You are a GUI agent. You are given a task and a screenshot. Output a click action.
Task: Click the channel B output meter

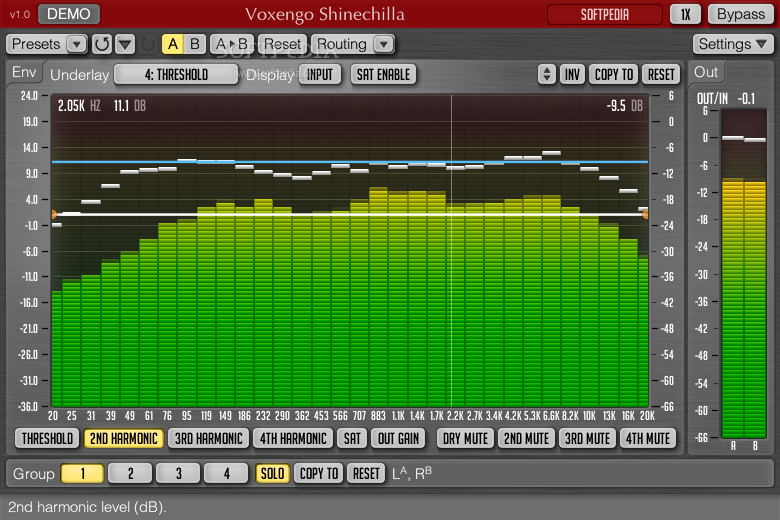pyautogui.click(x=755, y=274)
